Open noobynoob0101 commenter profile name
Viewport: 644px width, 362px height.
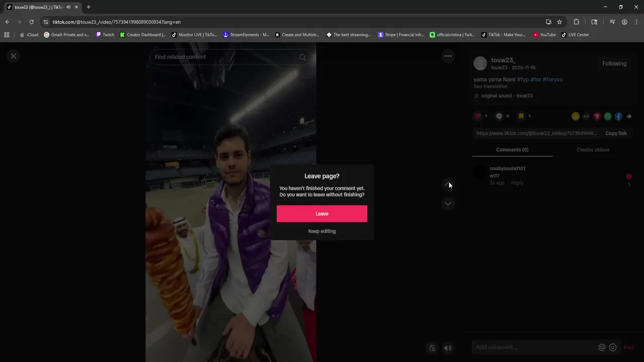[507, 168]
